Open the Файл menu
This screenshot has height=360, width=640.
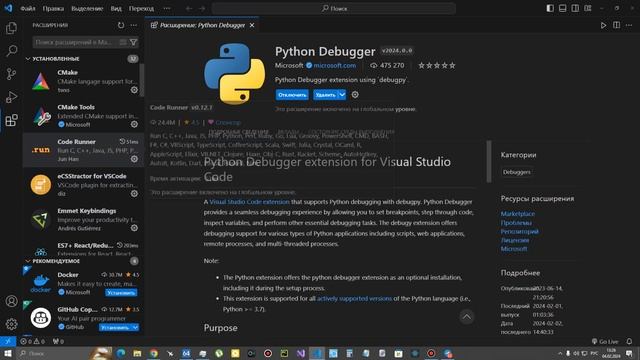28,8
